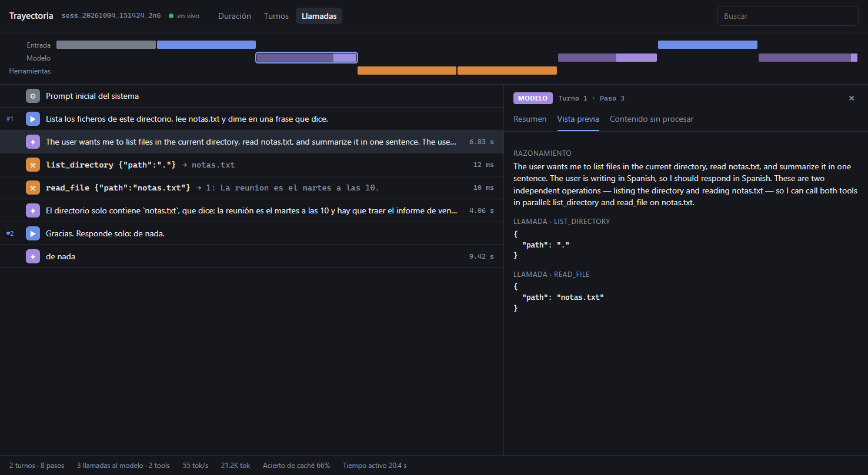Close the model step detail panel
Viewport: 868px width, 475px height.
851,98
